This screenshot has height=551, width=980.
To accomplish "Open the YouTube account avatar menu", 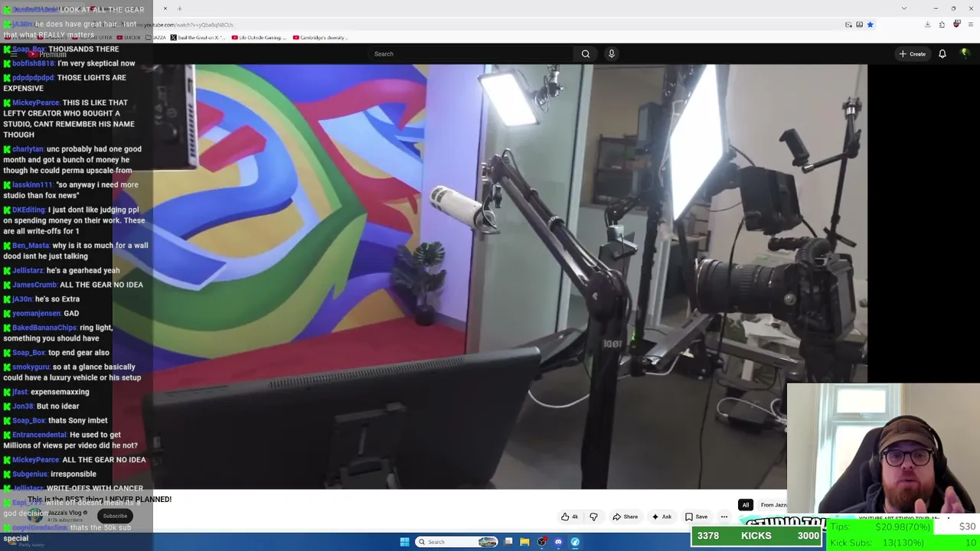I will click(965, 54).
